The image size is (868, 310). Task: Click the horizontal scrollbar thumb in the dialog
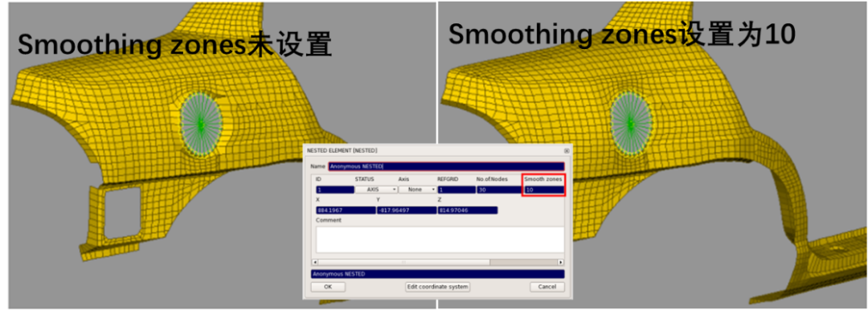tap(404, 262)
